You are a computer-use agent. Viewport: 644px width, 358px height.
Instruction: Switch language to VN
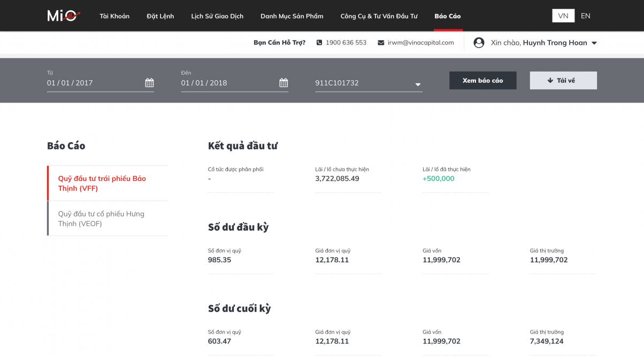(563, 16)
